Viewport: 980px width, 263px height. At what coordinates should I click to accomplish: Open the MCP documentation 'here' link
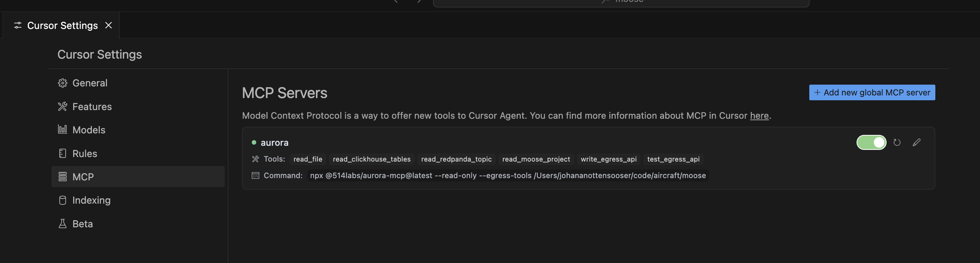[x=759, y=115]
